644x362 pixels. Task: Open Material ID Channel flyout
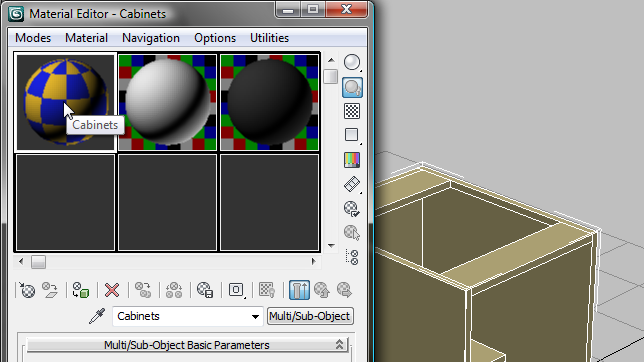click(236, 290)
